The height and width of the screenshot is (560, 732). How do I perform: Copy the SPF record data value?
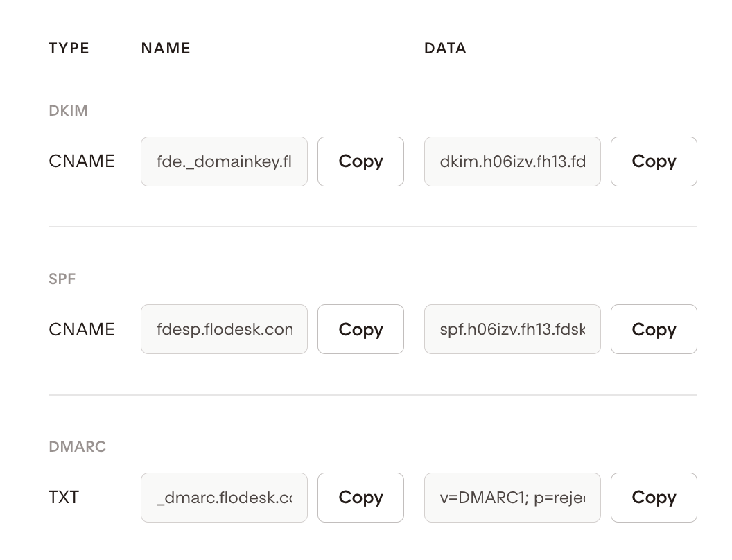coord(653,329)
